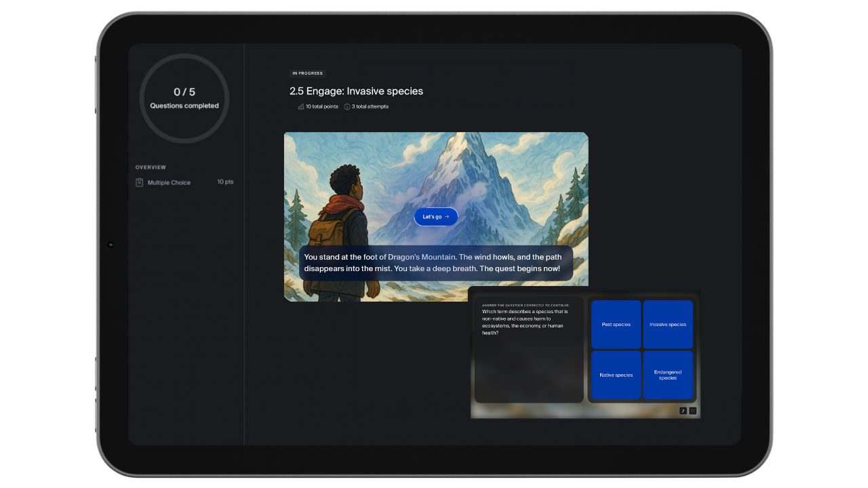868x488 pixels.
Task: Click the Overview section heading
Action: click(x=151, y=167)
